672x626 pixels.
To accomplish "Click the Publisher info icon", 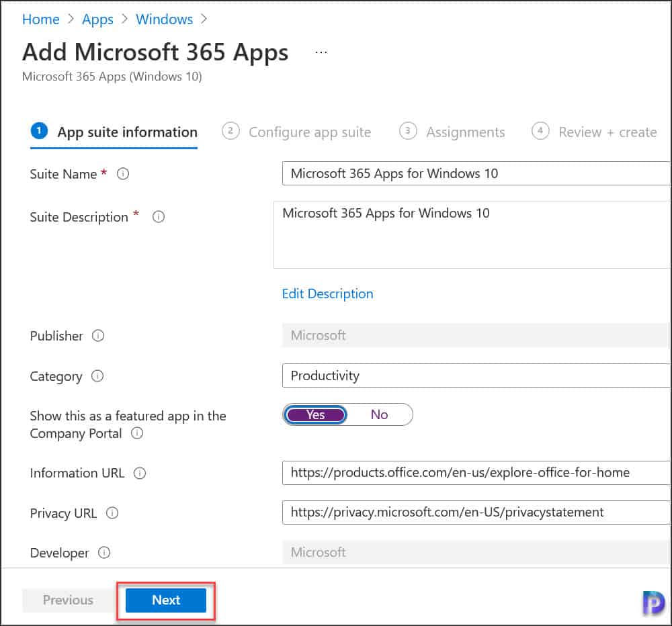I will click(x=98, y=335).
